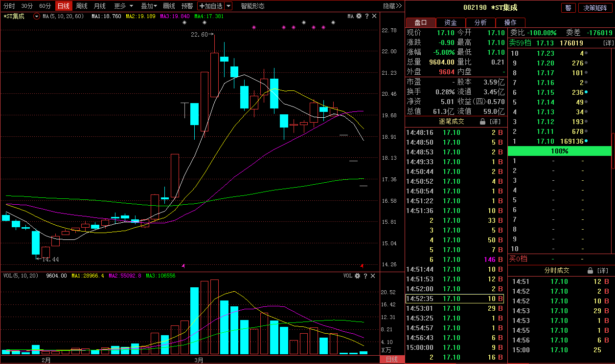
Task: Add stock with 加自选 button
Action: pyautogui.click(x=211, y=6)
